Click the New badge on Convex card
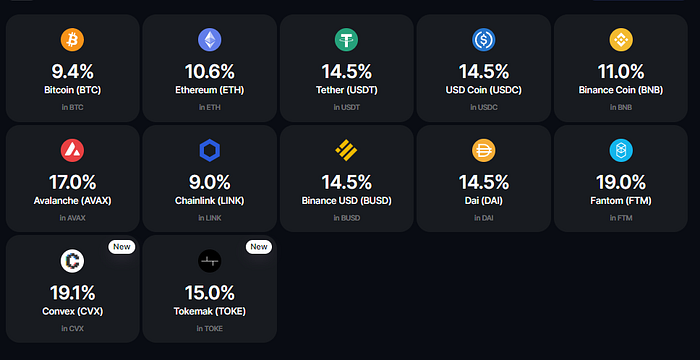This screenshot has width=700, height=360. (121, 247)
